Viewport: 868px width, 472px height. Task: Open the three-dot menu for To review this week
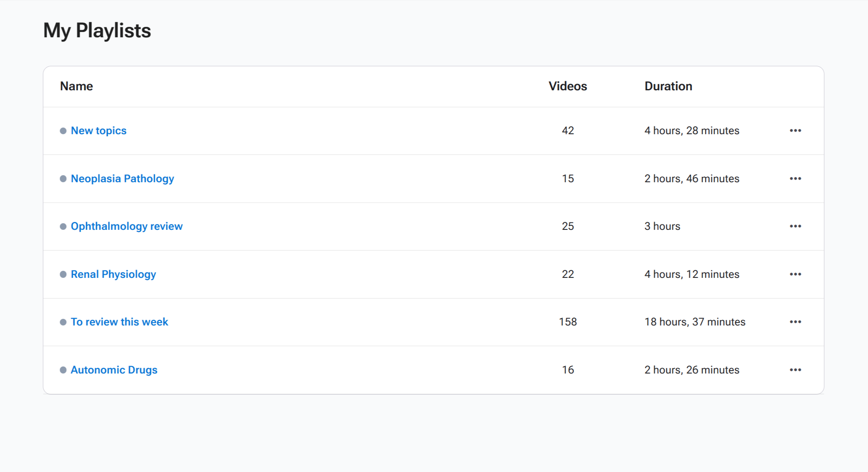point(795,322)
